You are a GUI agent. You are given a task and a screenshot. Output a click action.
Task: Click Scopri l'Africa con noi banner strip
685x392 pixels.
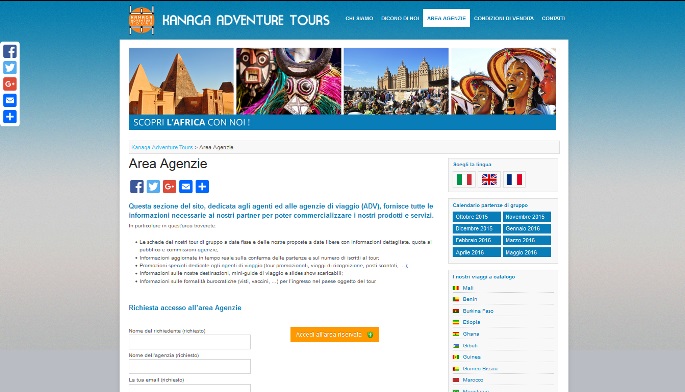342,122
